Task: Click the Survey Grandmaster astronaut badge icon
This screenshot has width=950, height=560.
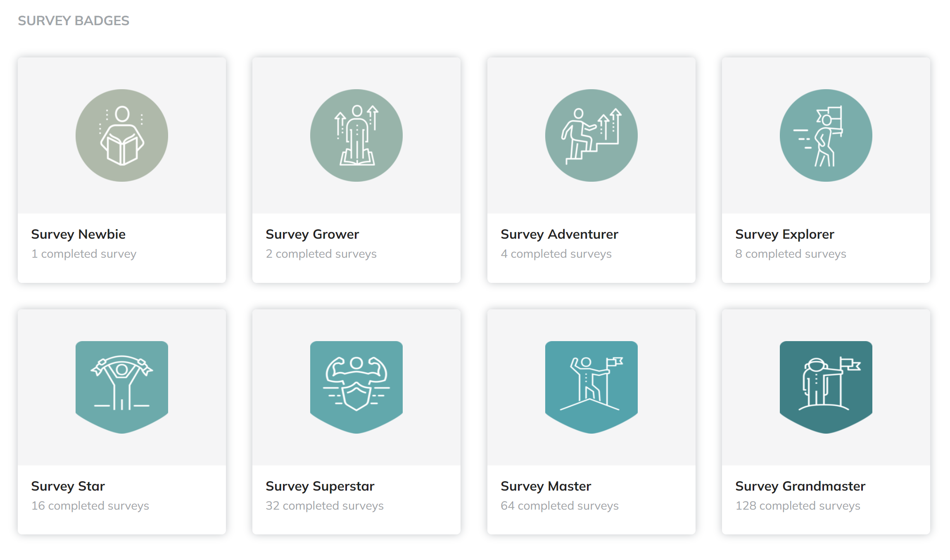Action: click(826, 387)
